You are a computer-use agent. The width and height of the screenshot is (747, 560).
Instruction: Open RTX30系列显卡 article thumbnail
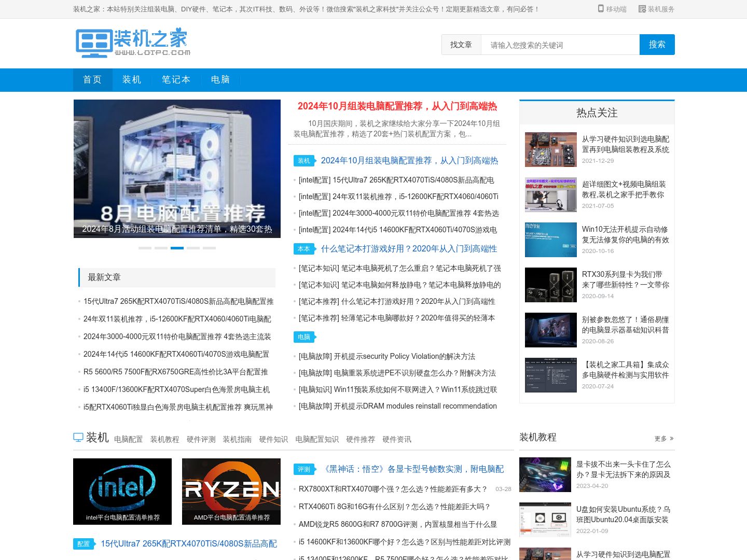(x=551, y=285)
